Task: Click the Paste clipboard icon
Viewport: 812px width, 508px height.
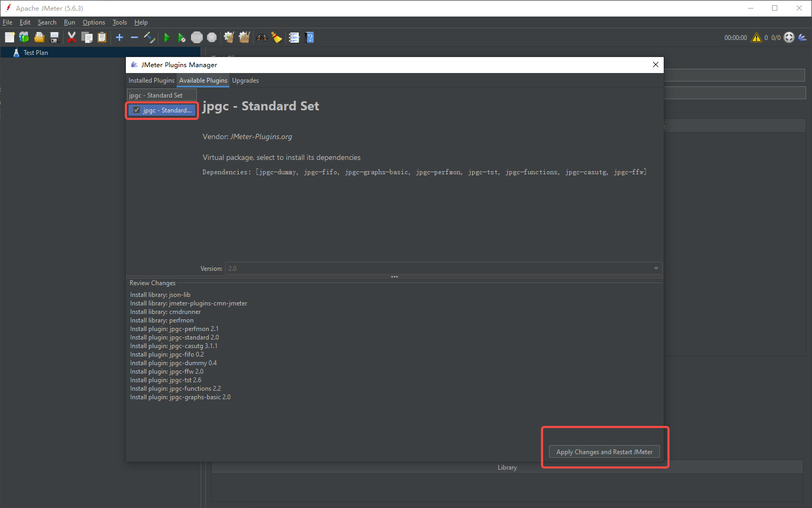Action: point(102,37)
